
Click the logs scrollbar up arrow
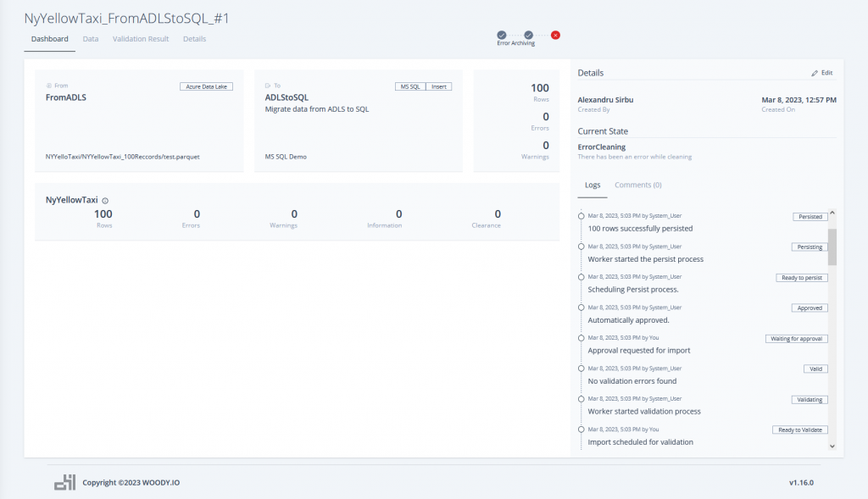coord(832,213)
